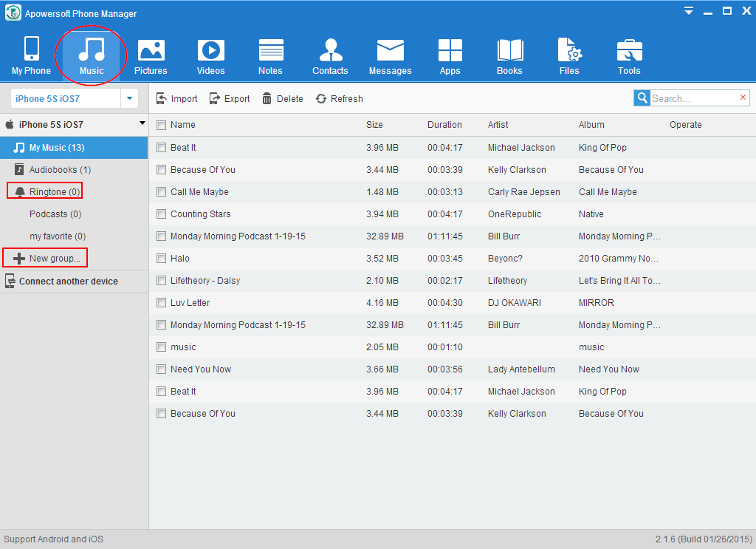The height and width of the screenshot is (549, 756).
Task: Open the Videos section icon
Action: [210, 56]
